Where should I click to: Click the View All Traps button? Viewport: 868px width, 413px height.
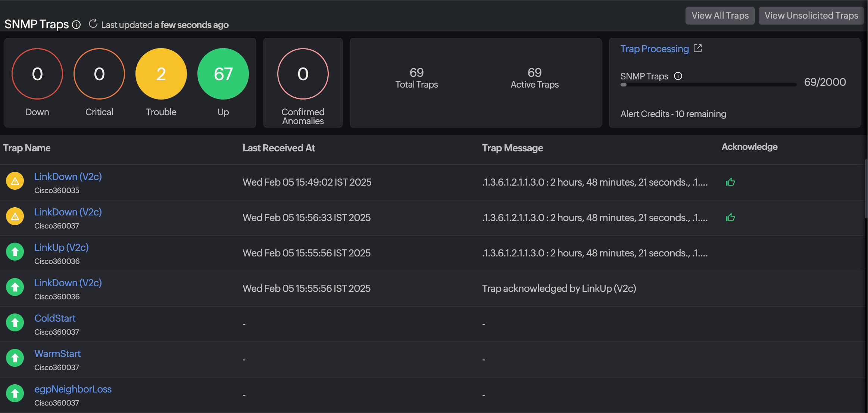pyautogui.click(x=720, y=16)
